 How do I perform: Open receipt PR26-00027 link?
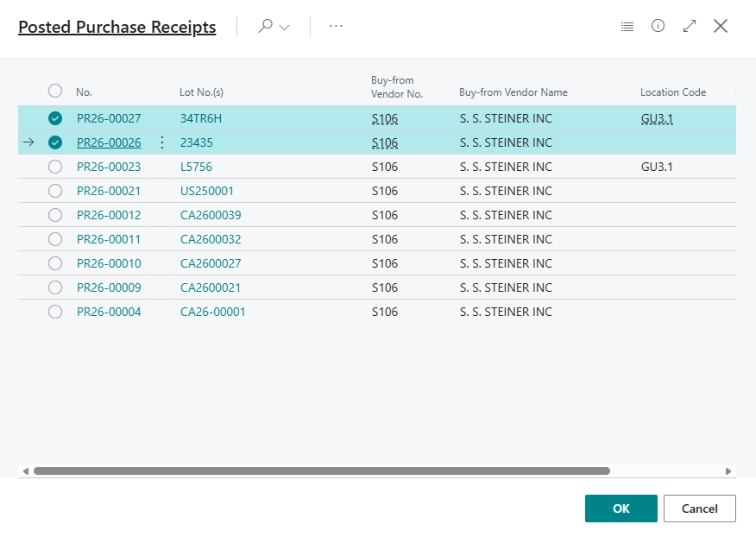point(109,118)
